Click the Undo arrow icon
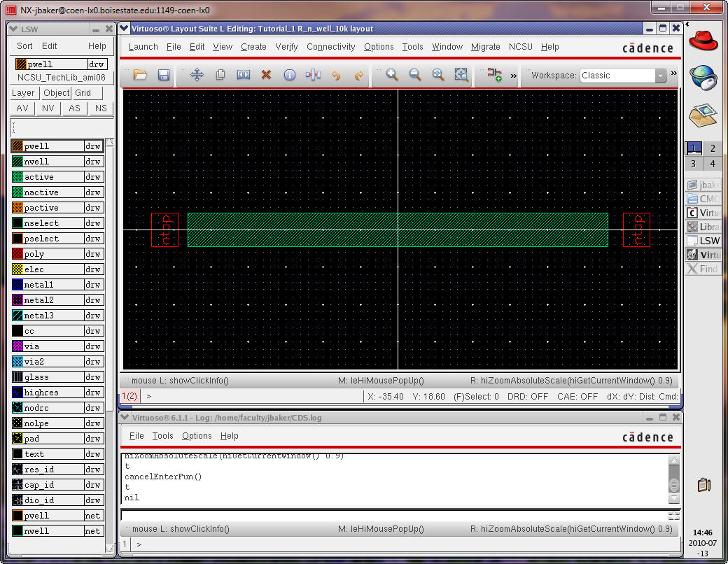Viewport: 728px width, 564px height. click(336, 75)
